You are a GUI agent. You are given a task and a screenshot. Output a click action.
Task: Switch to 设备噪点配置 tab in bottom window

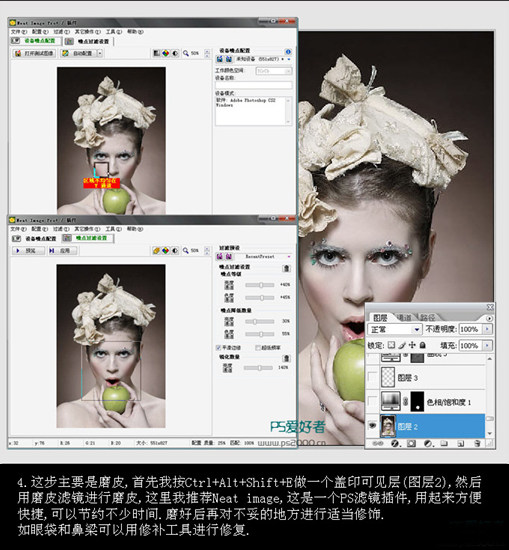[x=35, y=239]
